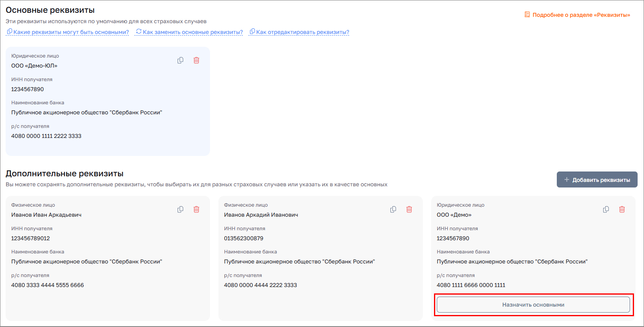Click the name ООО «Демо» in the third card
The height and width of the screenshot is (327, 644).
pos(454,215)
